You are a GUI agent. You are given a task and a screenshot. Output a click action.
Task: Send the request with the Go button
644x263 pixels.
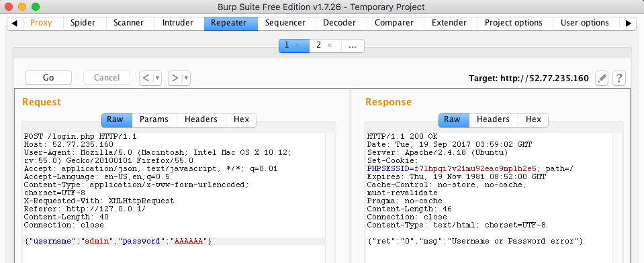coord(48,78)
